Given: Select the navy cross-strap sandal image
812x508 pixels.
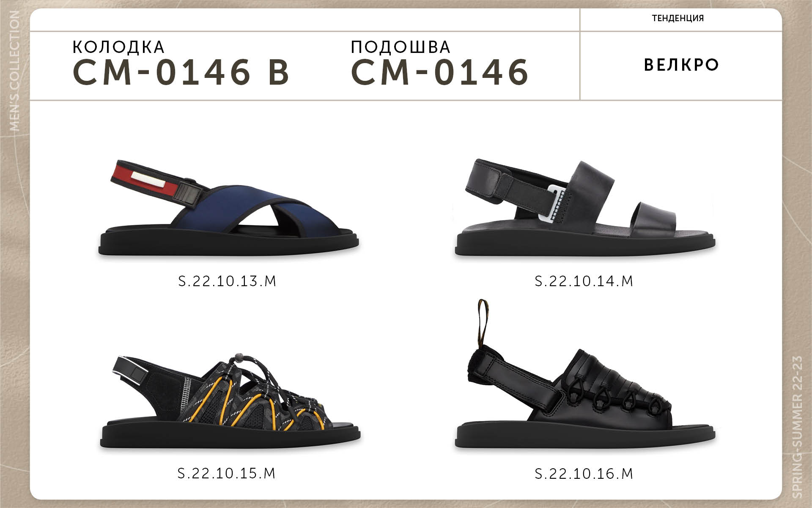Looking at the screenshot, I should pos(229,207).
